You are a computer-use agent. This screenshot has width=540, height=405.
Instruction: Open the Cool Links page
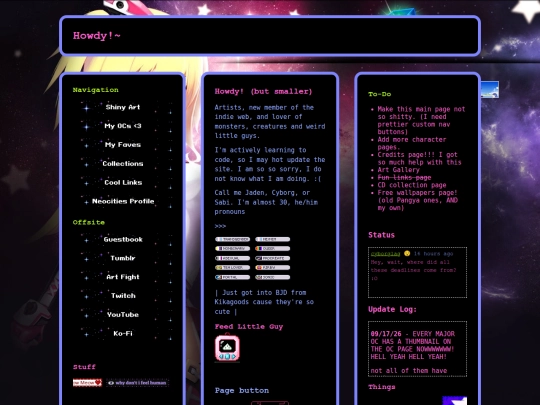(123, 183)
